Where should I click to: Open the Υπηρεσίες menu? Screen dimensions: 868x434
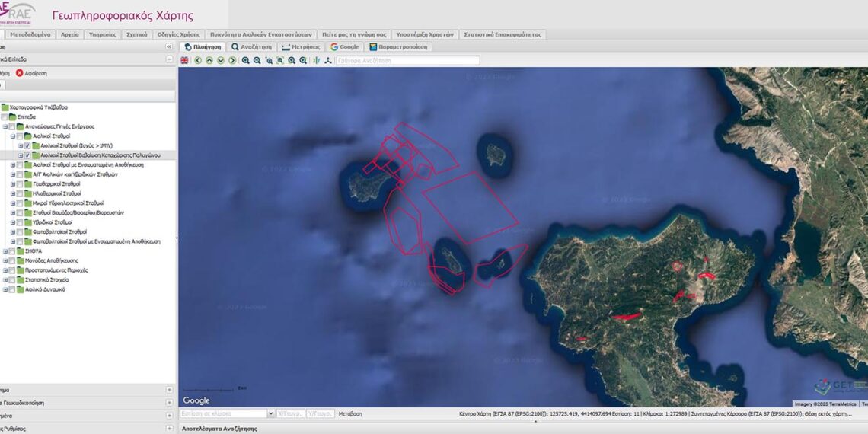pyautogui.click(x=103, y=34)
